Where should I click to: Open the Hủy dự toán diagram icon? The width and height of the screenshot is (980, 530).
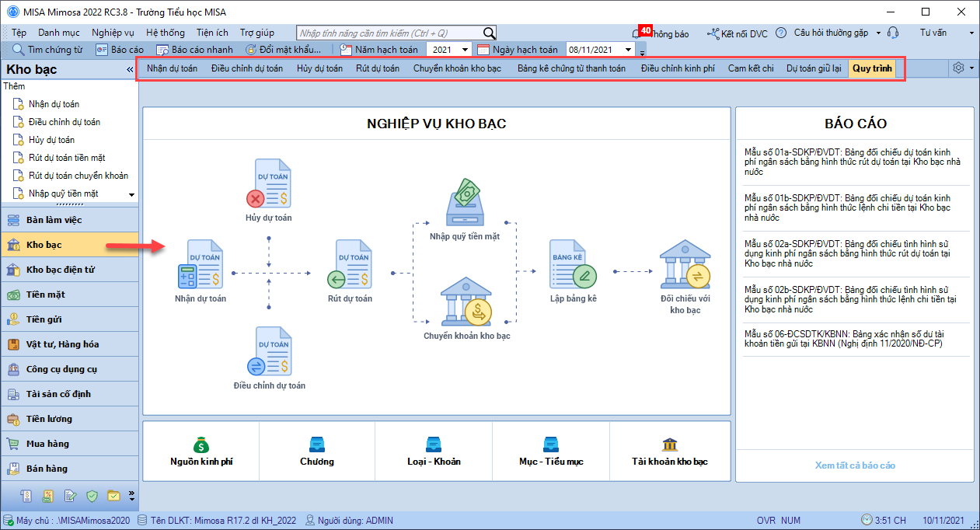coord(268,183)
